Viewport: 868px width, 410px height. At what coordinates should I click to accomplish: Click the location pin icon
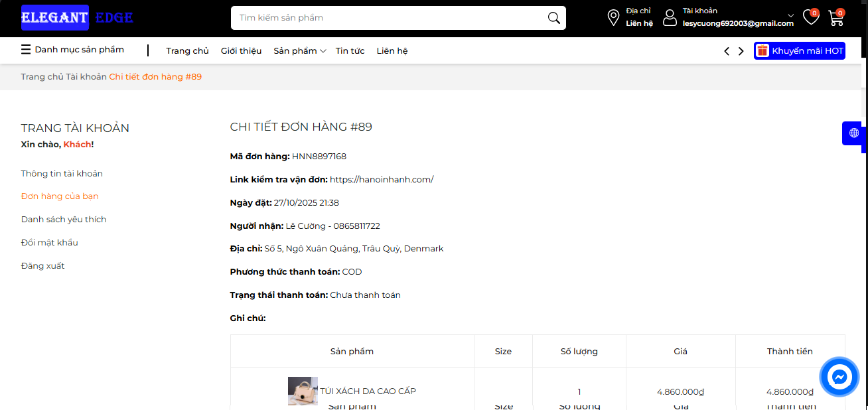[x=613, y=18]
